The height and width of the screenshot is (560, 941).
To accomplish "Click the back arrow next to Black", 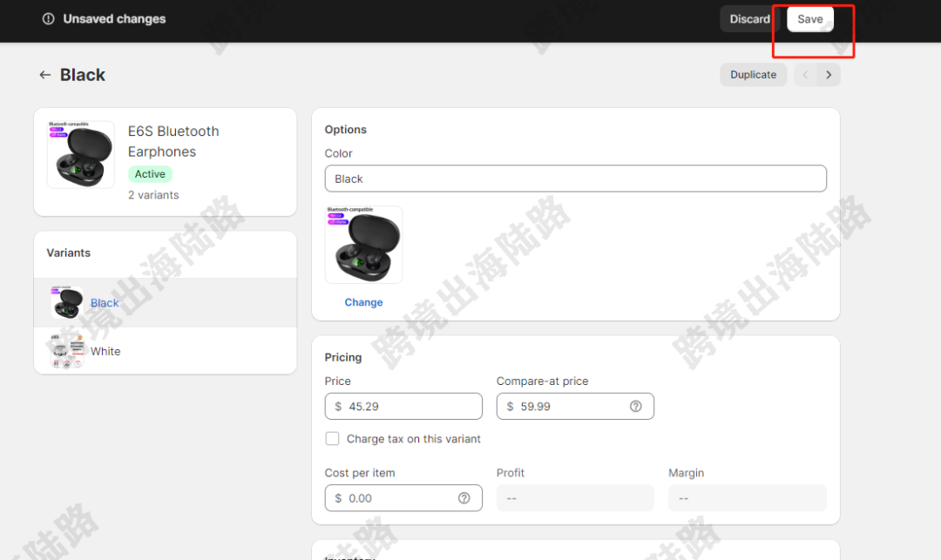I will click(45, 75).
